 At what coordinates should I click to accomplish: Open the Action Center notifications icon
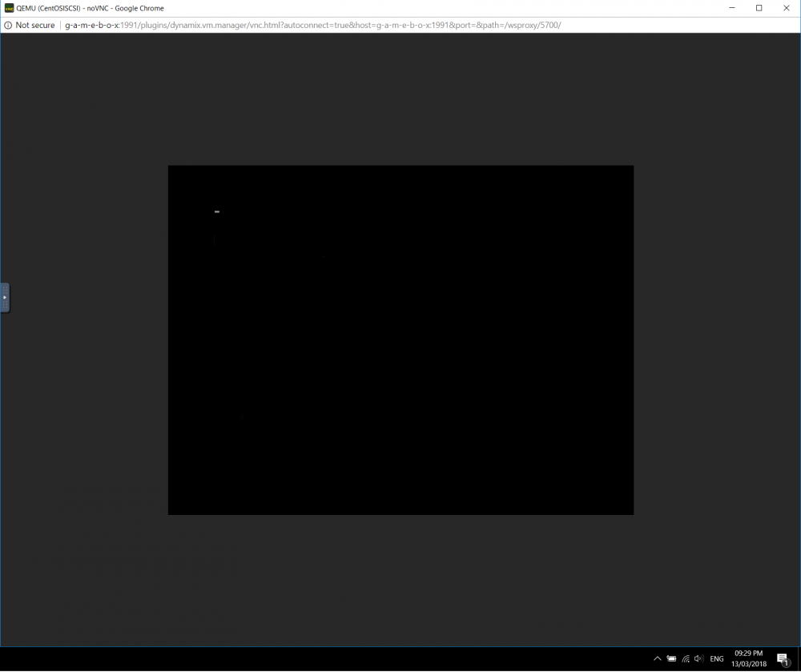782,658
